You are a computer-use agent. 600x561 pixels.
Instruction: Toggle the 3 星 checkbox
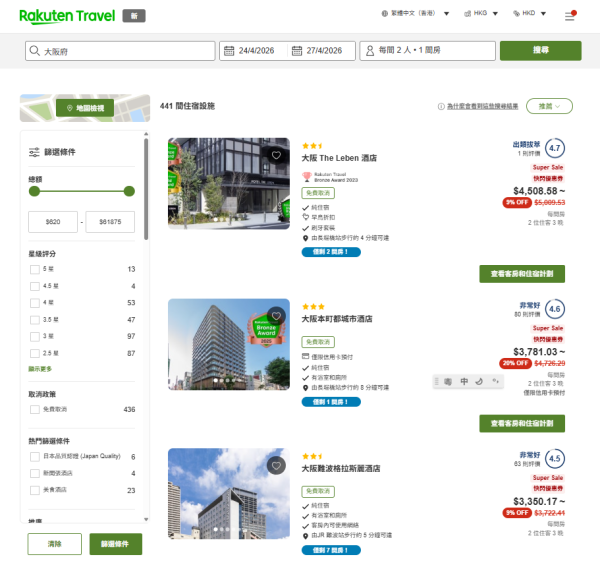tap(35, 336)
